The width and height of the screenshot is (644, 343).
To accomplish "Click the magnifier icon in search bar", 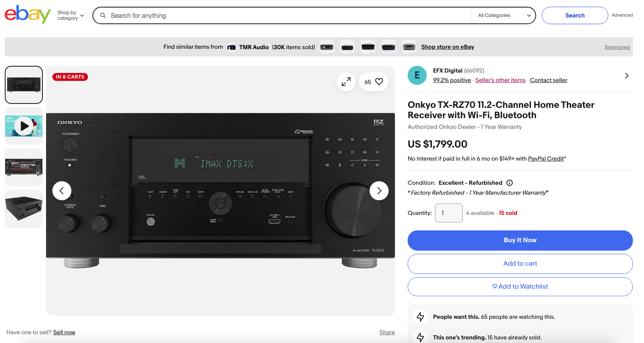I will tap(103, 15).
